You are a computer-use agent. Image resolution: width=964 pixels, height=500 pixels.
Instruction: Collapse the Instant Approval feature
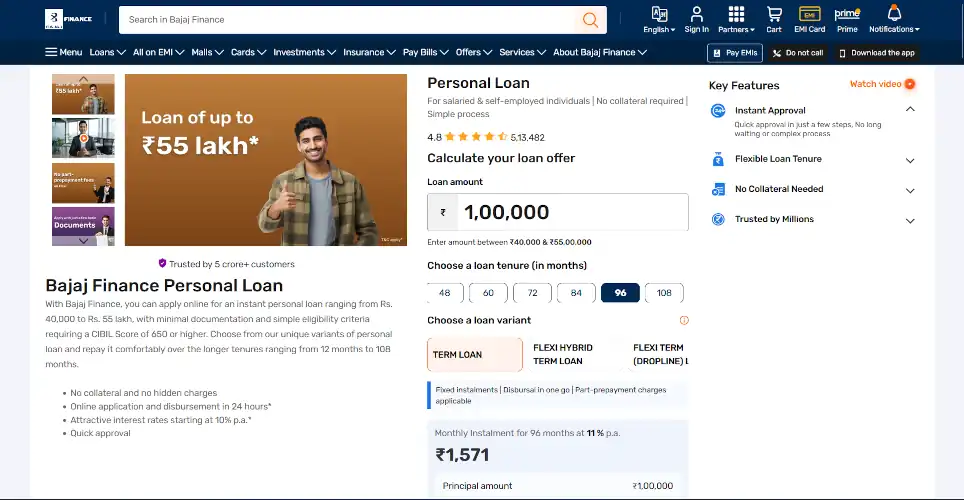pos(910,109)
